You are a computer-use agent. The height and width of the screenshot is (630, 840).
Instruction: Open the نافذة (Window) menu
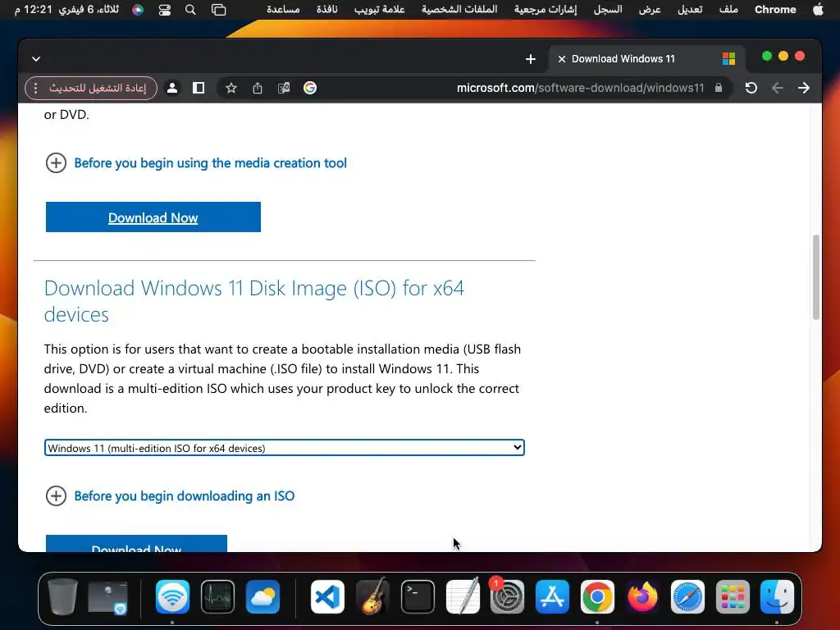tap(326, 10)
